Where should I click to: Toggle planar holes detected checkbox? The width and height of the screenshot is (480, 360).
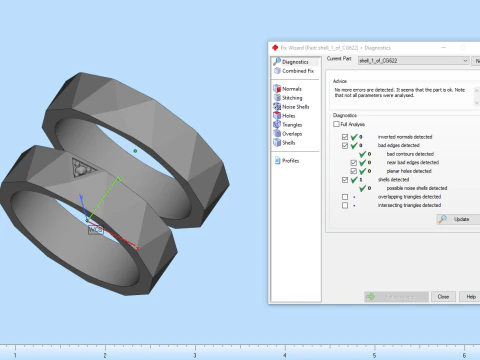[x=354, y=171]
